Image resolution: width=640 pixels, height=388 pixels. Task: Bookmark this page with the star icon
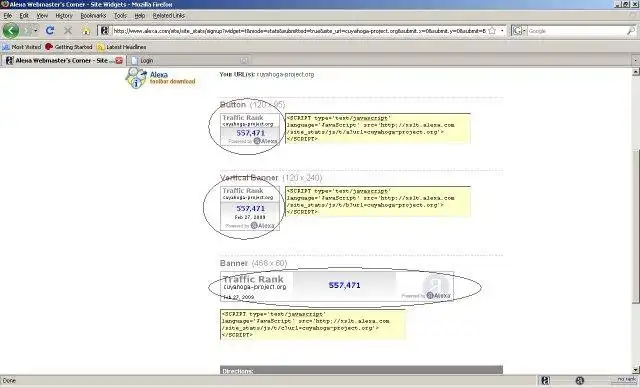pyautogui.click(x=492, y=31)
